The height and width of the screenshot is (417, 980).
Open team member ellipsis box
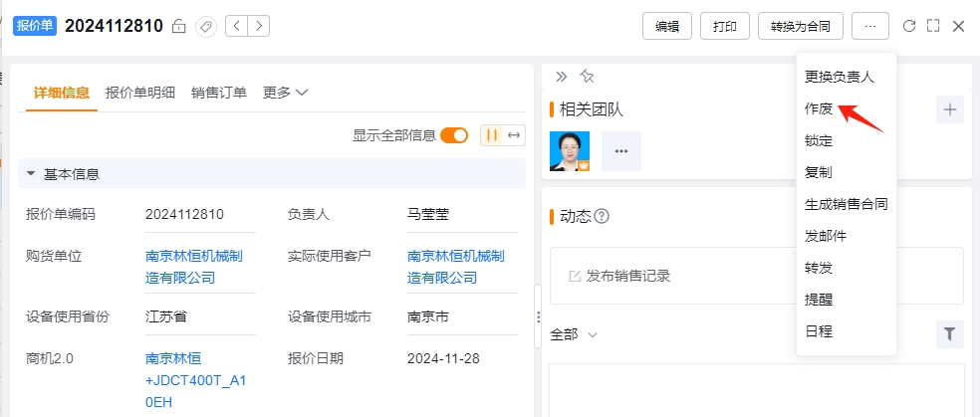click(621, 151)
